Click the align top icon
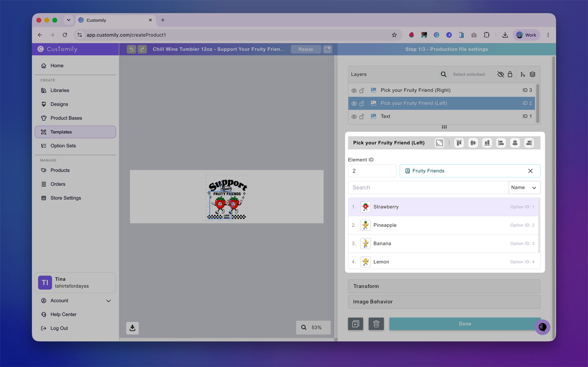 (x=459, y=143)
